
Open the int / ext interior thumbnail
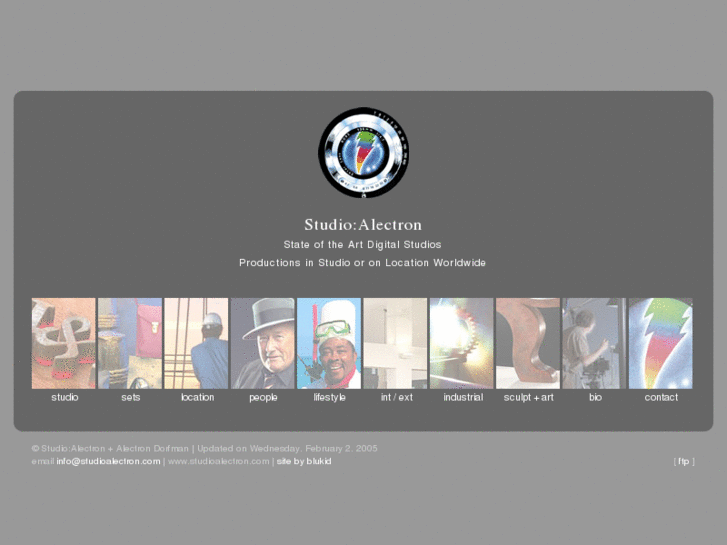coord(395,343)
